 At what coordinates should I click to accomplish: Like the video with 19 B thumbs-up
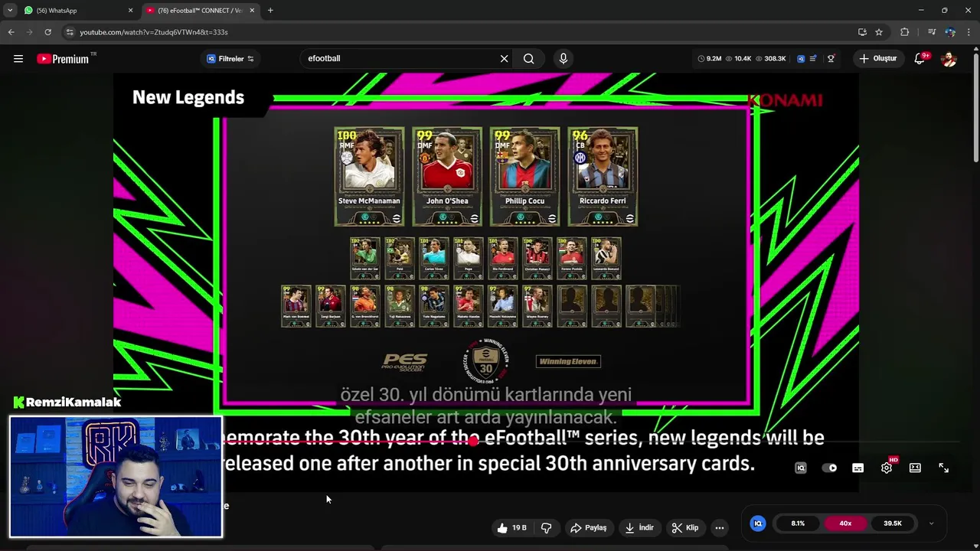(x=512, y=527)
